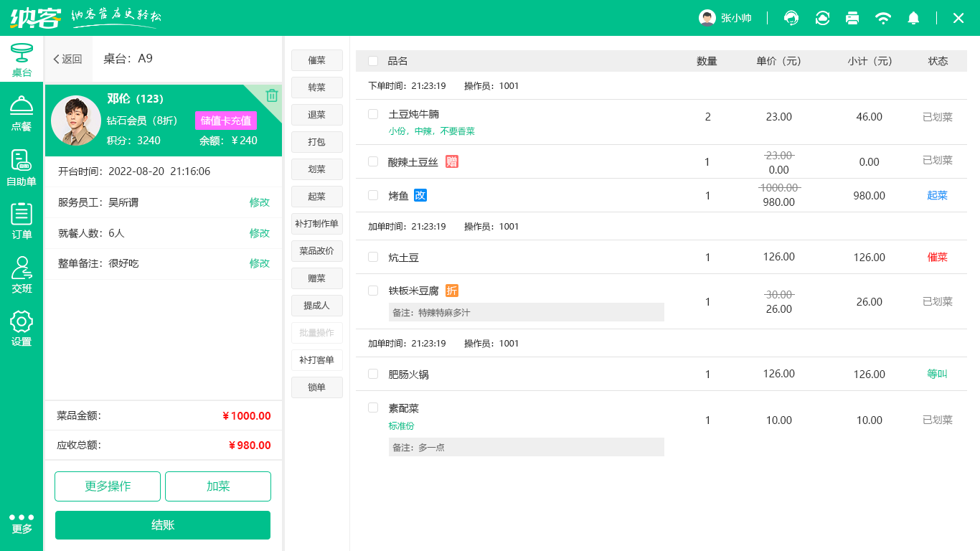Go to 交班 shift handover
980x551 pixels.
tap(22, 275)
